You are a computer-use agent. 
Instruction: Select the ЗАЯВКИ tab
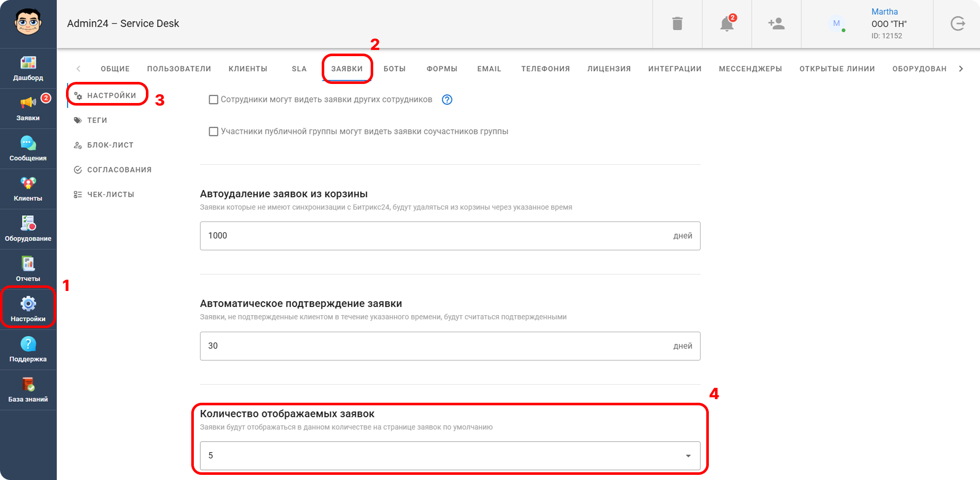347,69
